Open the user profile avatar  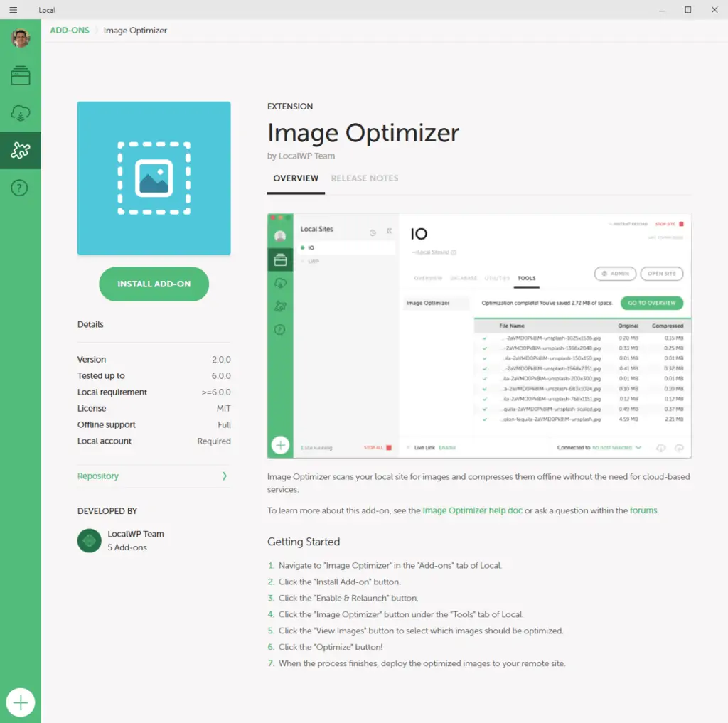tap(21, 38)
